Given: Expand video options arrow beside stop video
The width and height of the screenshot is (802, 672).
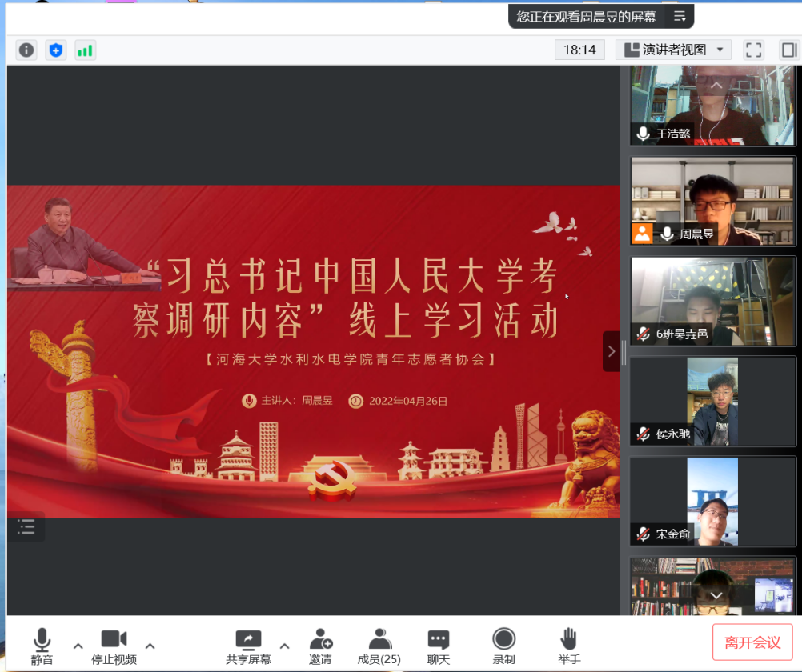Looking at the screenshot, I should click(150, 646).
